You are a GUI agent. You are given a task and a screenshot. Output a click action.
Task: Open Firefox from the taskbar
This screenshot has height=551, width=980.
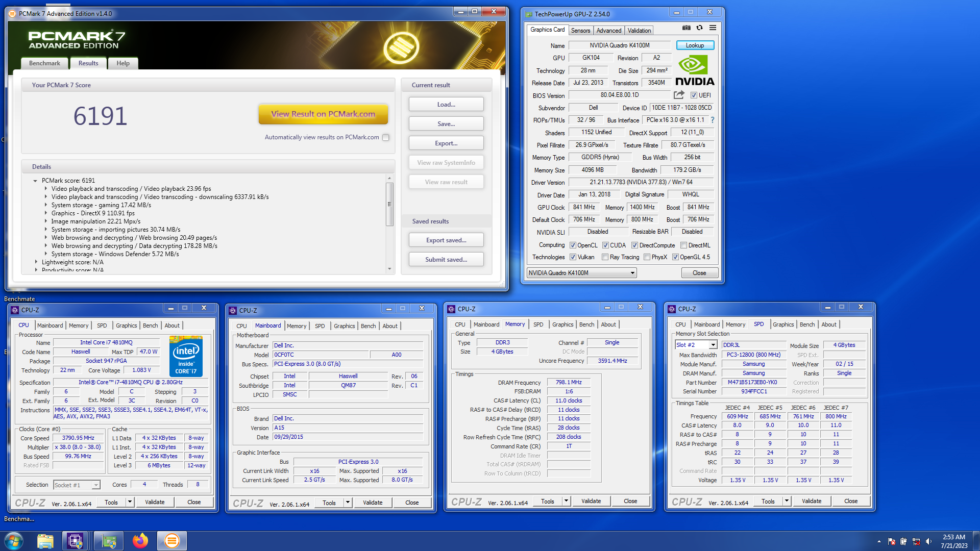[x=140, y=541]
